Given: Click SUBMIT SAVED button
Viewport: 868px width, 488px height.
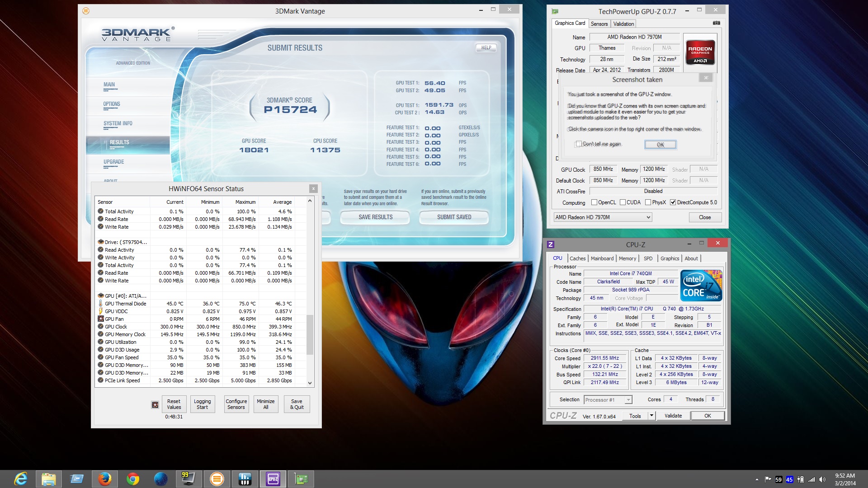Looking at the screenshot, I should click(x=454, y=217).
